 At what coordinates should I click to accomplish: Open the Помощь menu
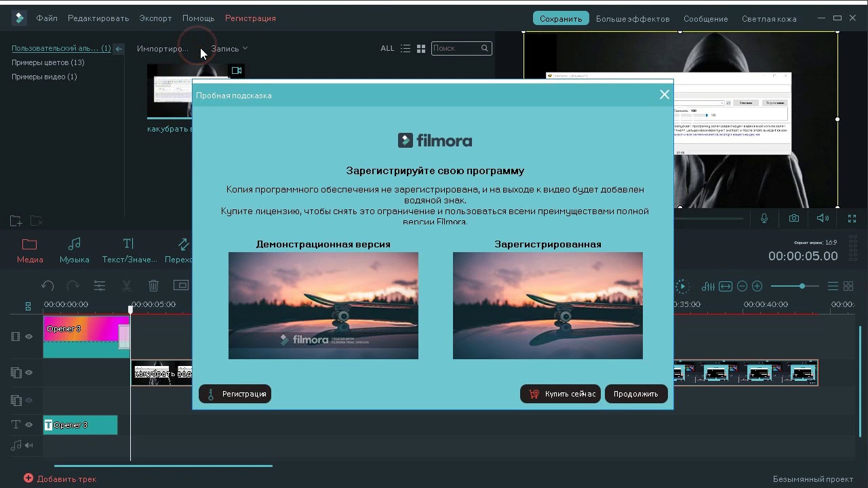(x=199, y=18)
